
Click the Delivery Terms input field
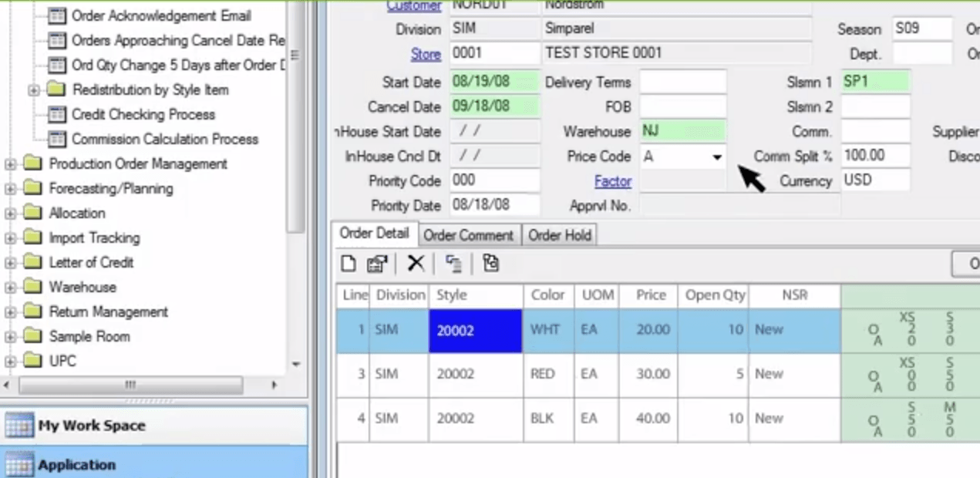(x=682, y=82)
